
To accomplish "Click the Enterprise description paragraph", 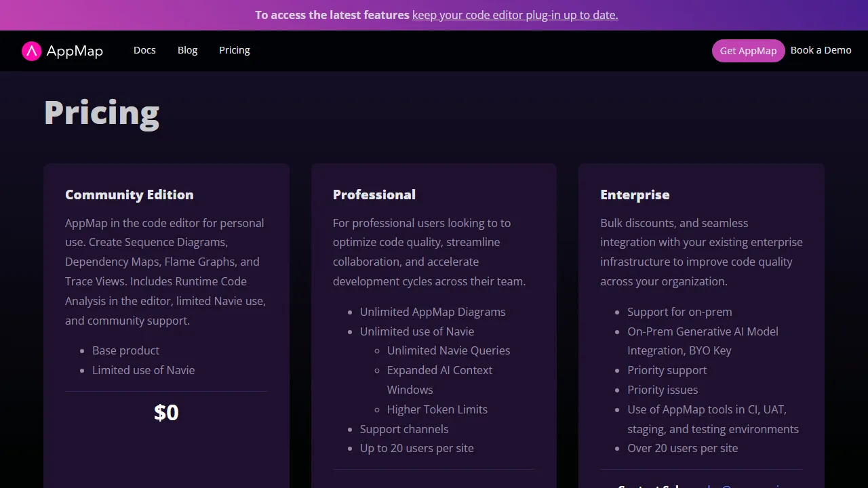I will pyautogui.click(x=701, y=252).
